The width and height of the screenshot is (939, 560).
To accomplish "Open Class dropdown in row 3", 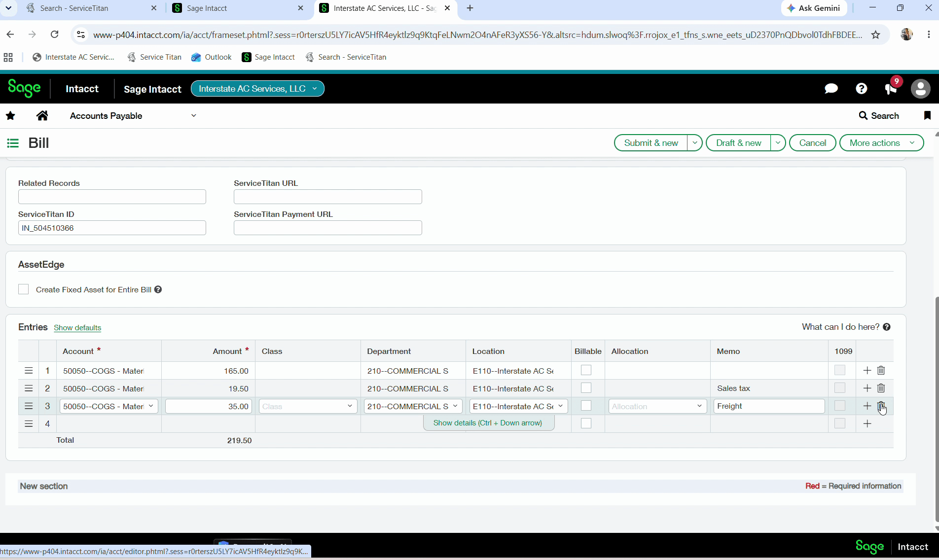I will [350, 406].
